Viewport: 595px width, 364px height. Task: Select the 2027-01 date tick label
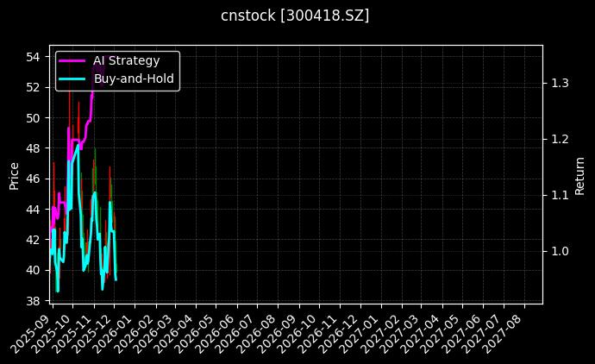(362, 330)
